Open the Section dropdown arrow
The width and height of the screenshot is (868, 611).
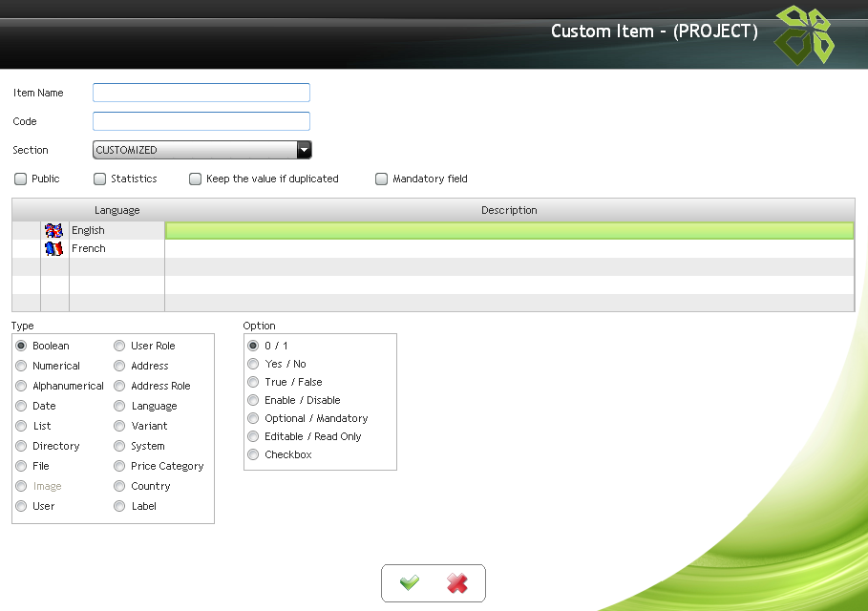click(x=304, y=150)
